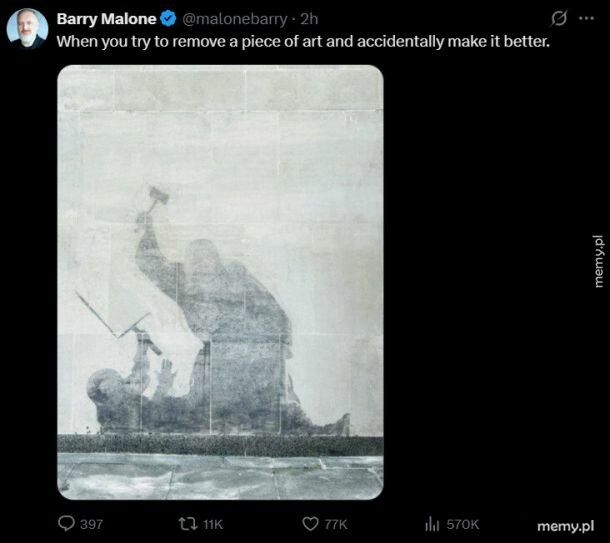610x543 pixels.
Task: Click the memy.pl watermark at bottom right
Action: click(566, 525)
